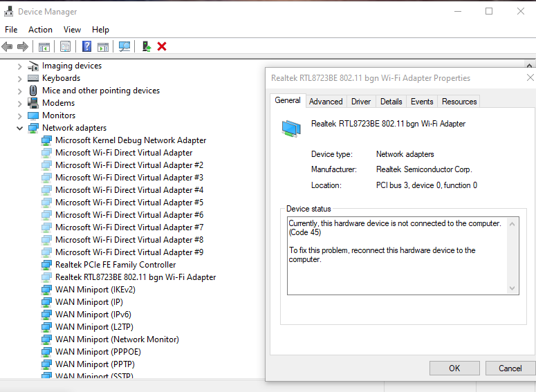Expand the Monitors node

[19, 116]
